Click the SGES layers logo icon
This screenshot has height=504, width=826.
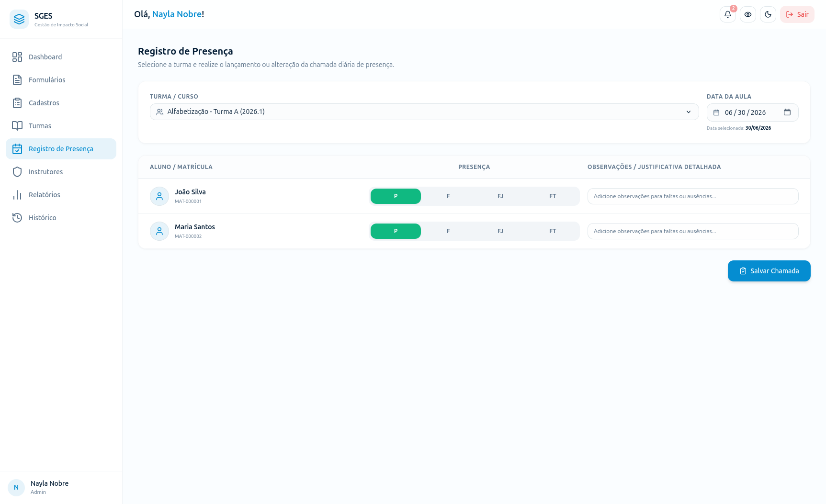tap(19, 19)
